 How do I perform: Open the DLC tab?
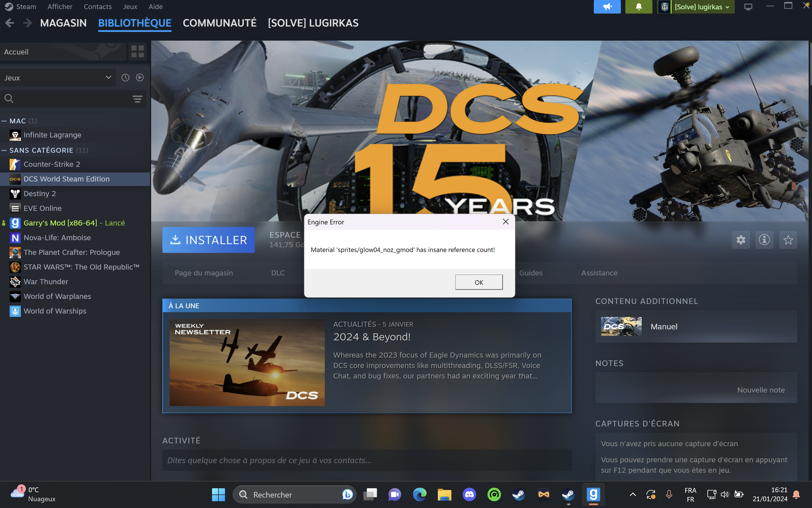tap(278, 273)
